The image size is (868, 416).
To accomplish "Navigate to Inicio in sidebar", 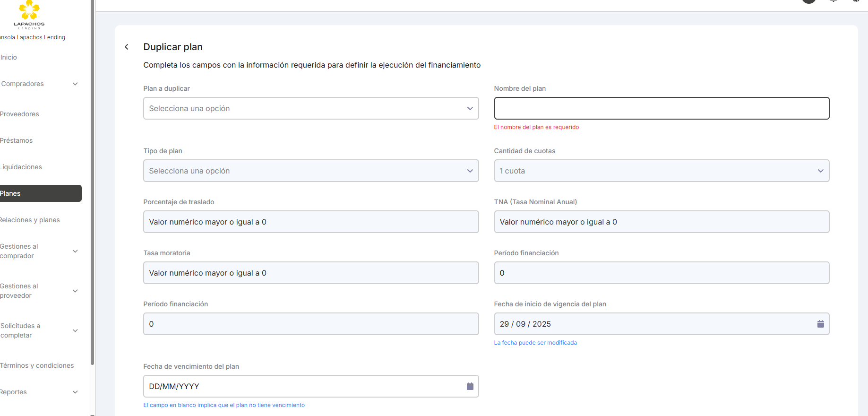I will point(9,57).
